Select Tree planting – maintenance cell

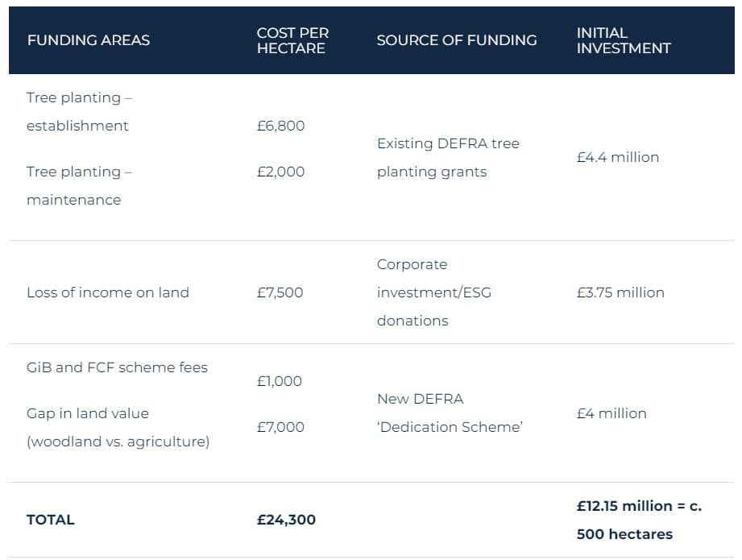tap(79, 186)
